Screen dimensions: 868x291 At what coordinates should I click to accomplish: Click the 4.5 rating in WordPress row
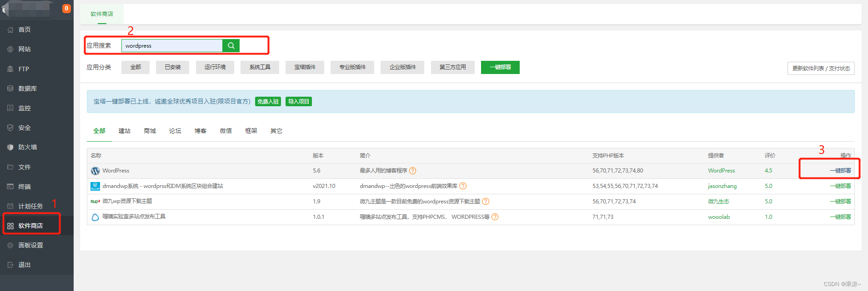(768, 171)
